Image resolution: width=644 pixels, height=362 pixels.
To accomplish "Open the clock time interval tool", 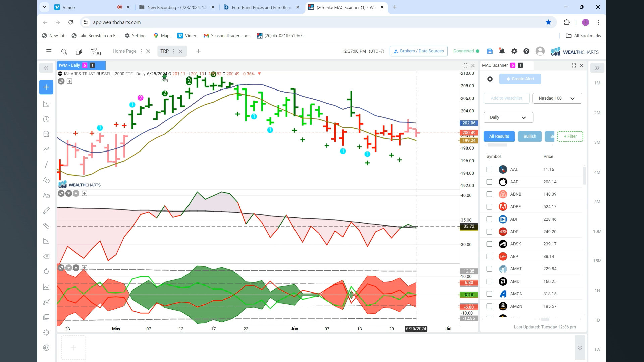I will (x=46, y=119).
